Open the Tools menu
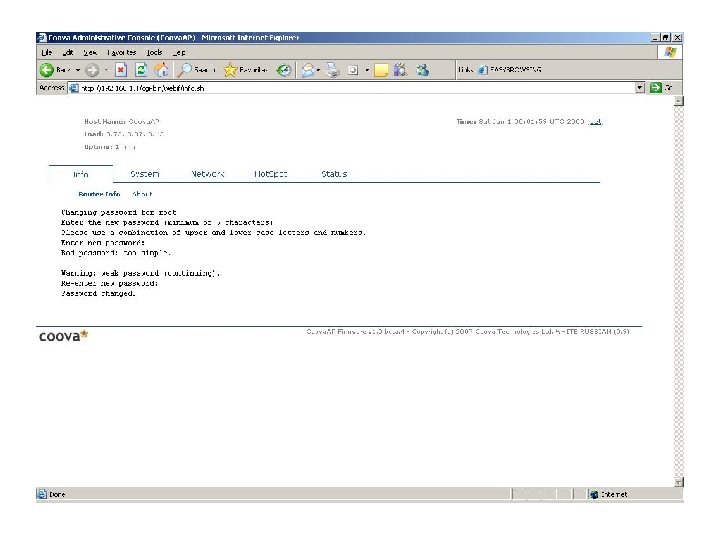This screenshot has width=720, height=540. (154, 52)
